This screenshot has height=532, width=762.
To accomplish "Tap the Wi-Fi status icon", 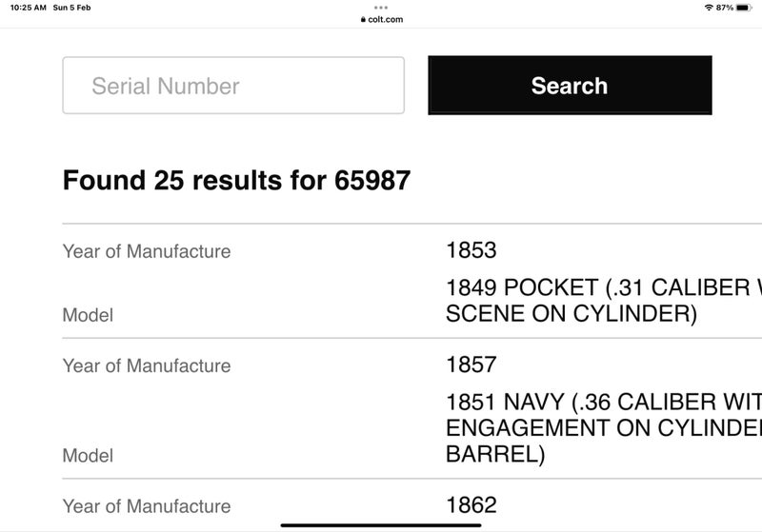I will (709, 8).
